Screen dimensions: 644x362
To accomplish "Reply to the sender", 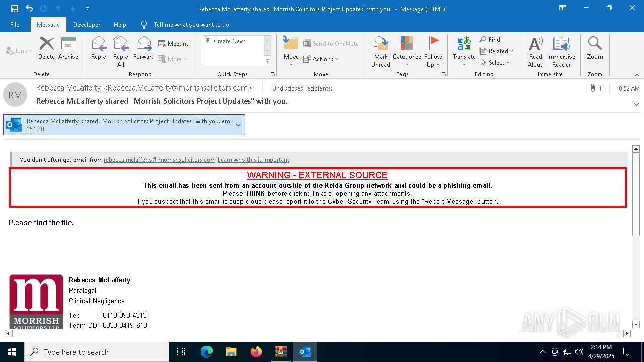I will point(99,48).
